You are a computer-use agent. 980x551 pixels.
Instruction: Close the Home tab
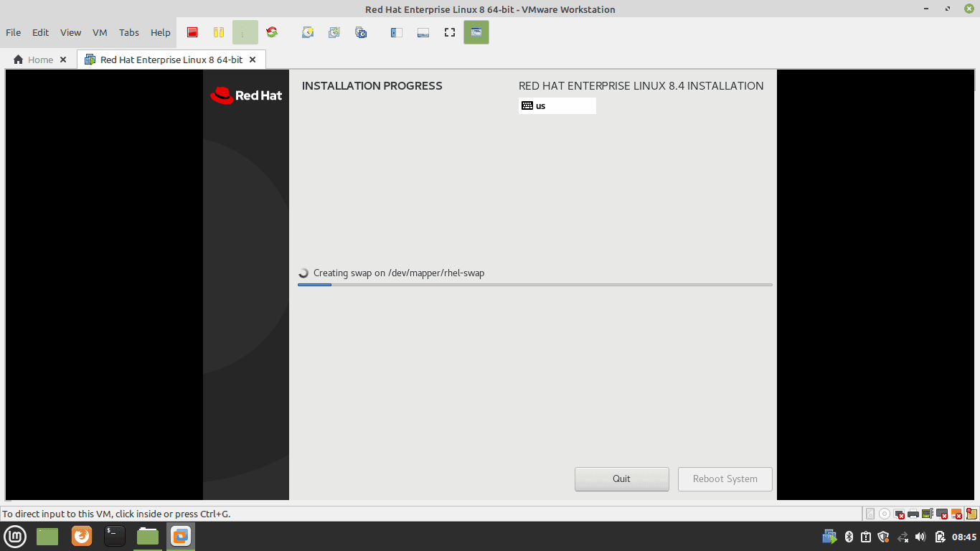63,60
